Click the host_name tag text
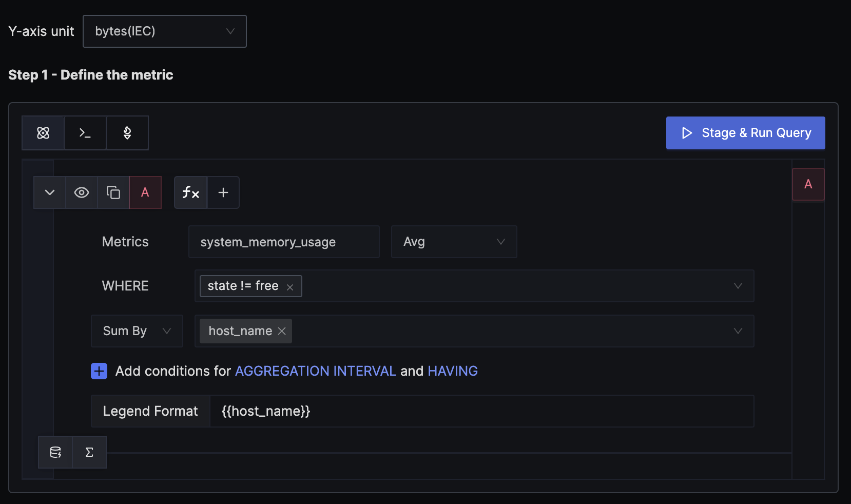This screenshot has width=851, height=504. point(240,331)
